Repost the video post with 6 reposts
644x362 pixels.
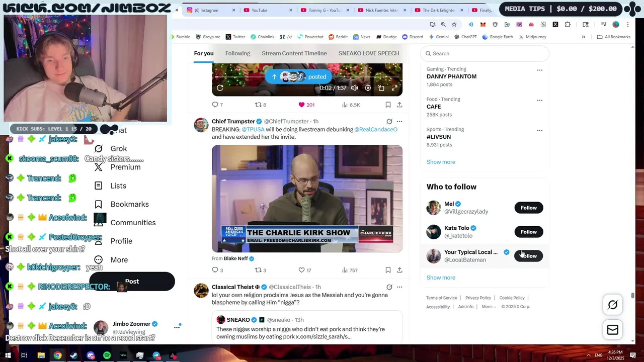pos(260,105)
